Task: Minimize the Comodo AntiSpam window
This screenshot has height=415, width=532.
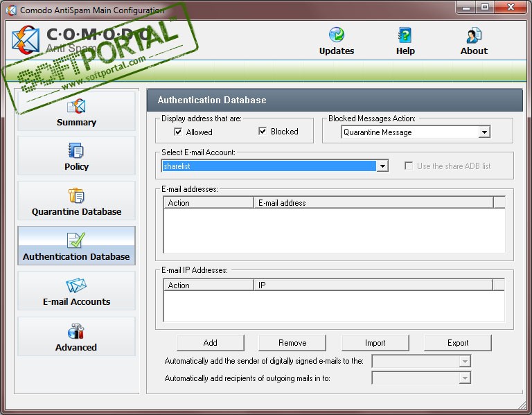Action: point(466,8)
